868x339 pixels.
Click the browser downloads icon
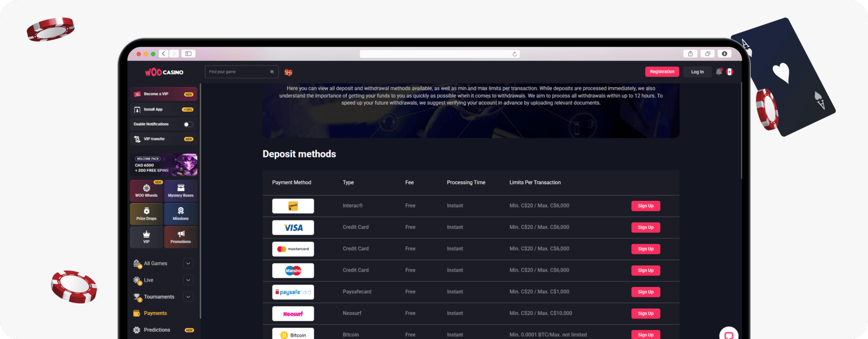click(724, 54)
